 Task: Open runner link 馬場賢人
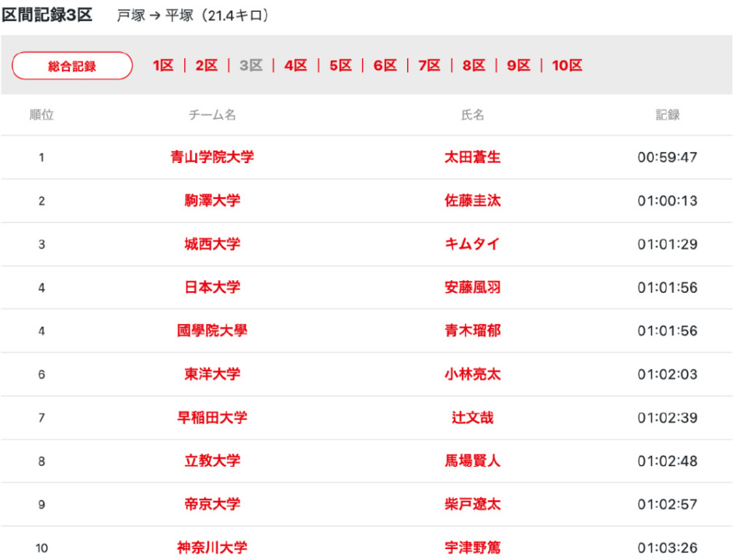pyautogui.click(x=472, y=461)
